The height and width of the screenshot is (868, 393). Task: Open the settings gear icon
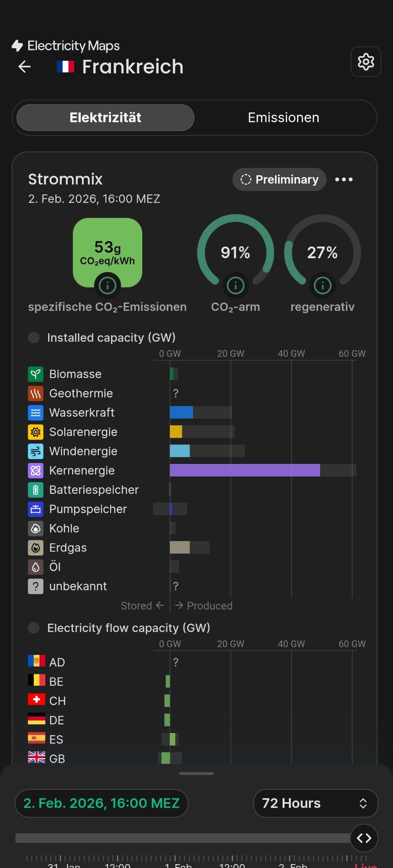tap(366, 62)
